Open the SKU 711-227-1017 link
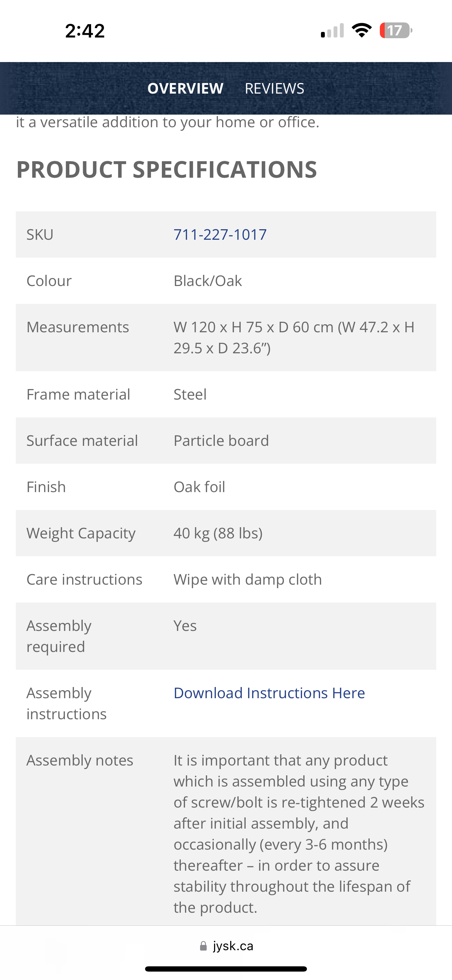The image size is (452, 980). point(220,234)
